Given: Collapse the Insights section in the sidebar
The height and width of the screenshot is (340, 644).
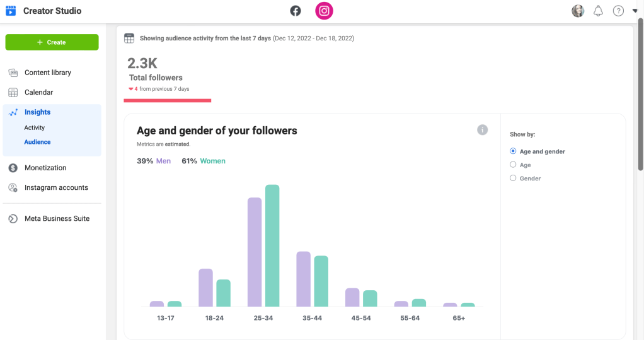Looking at the screenshot, I should tap(37, 112).
